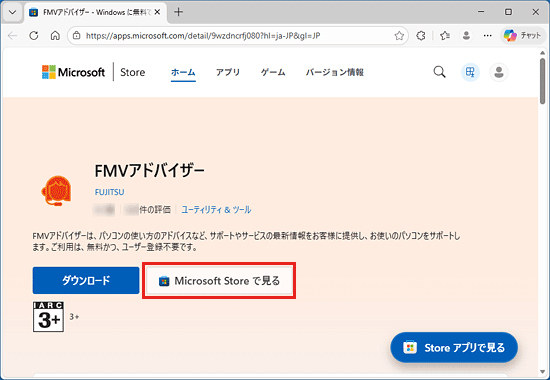
Task: Click scrollbar up arrow
Action: point(543,53)
